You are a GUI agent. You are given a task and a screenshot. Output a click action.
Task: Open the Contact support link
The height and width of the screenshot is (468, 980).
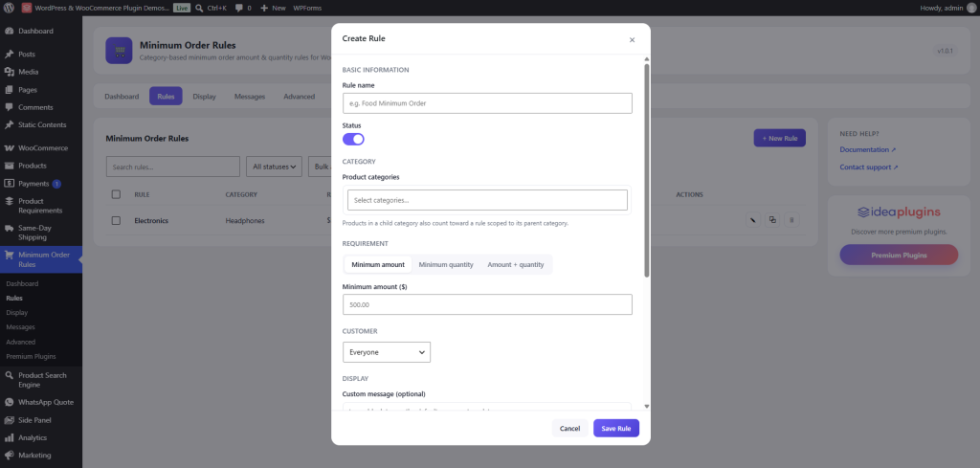point(869,167)
